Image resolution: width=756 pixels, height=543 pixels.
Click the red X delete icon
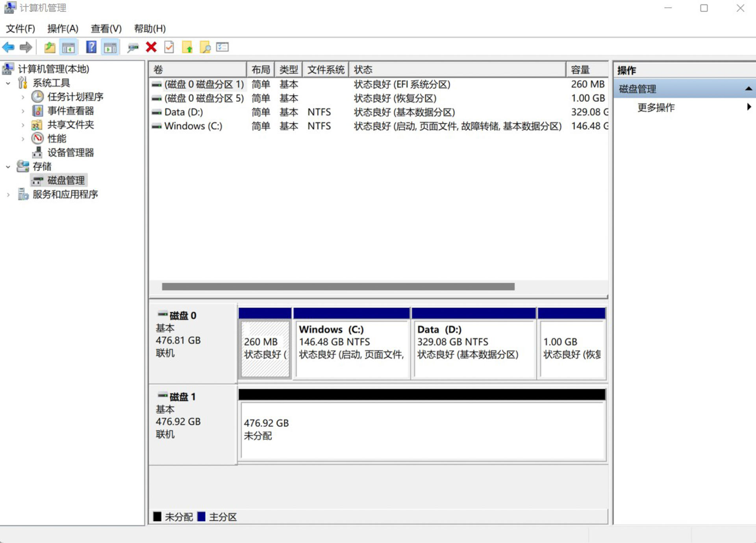pos(151,47)
